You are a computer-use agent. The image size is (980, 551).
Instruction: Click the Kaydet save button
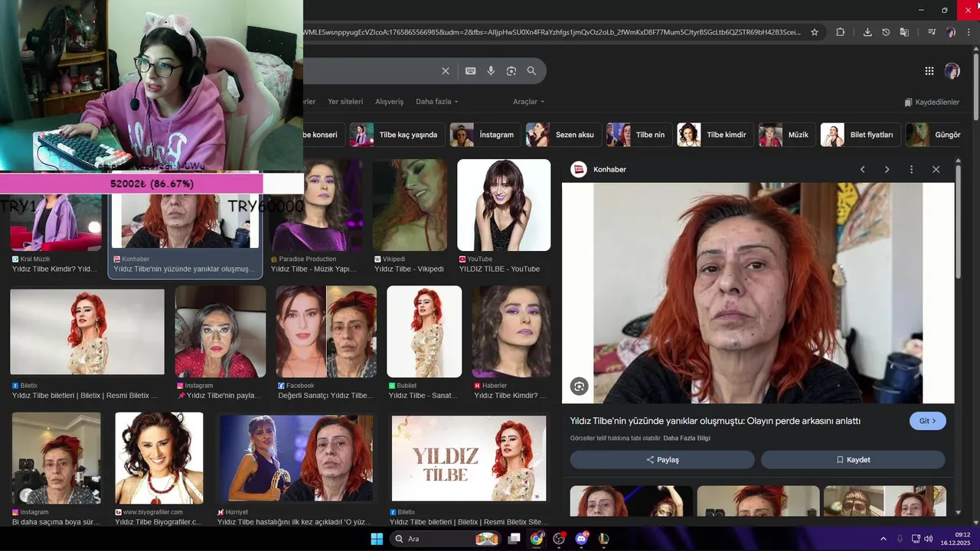tap(853, 460)
